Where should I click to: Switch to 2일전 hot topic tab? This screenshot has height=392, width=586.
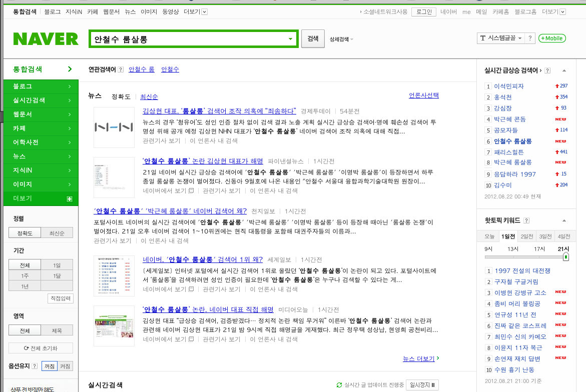[x=526, y=236]
